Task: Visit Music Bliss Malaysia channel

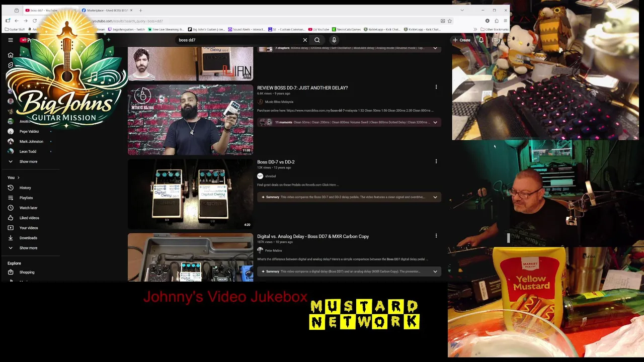Action: click(279, 102)
